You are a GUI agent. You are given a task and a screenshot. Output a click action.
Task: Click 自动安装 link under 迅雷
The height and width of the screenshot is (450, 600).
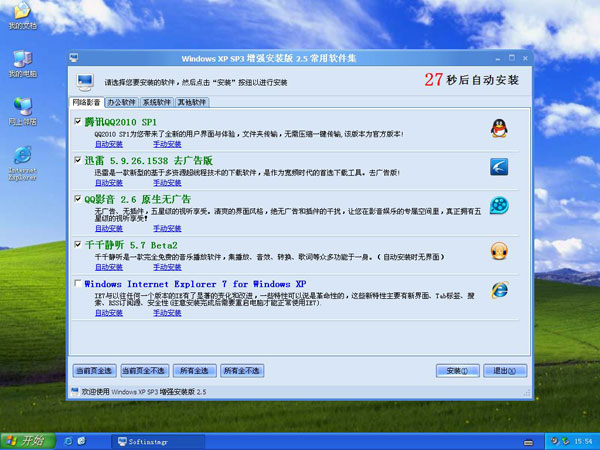(x=109, y=183)
